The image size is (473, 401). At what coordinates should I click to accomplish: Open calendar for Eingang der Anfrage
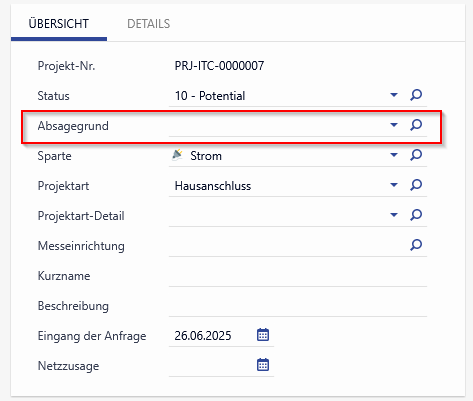[x=263, y=335]
